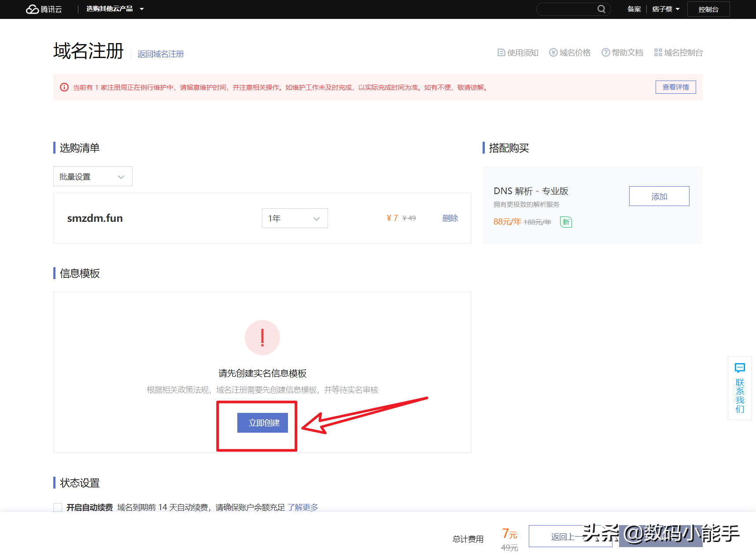This screenshot has width=756, height=559.
Task: Click the 立即创建 button
Action: coord(262,423)
